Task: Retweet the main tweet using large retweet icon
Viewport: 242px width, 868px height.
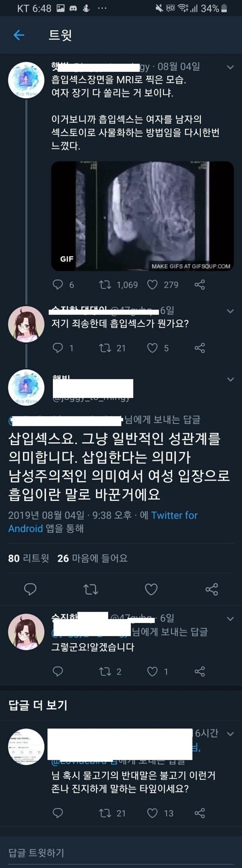Action: 90,589
